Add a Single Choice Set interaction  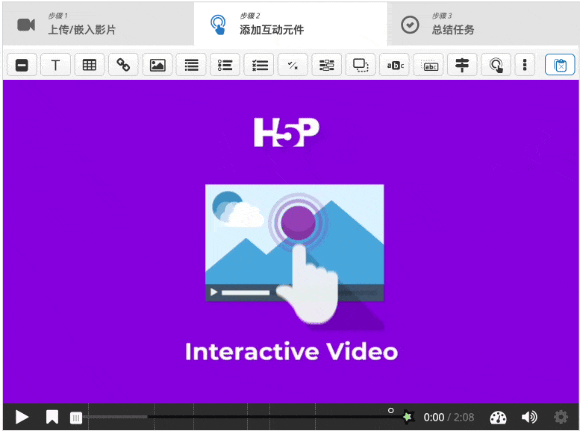225,65
